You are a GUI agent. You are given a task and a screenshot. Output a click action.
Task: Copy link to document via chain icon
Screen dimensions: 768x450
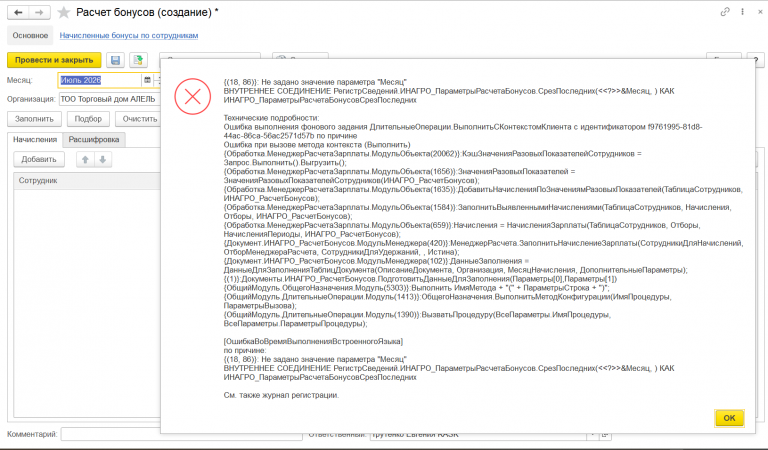(x=725, y=12)
